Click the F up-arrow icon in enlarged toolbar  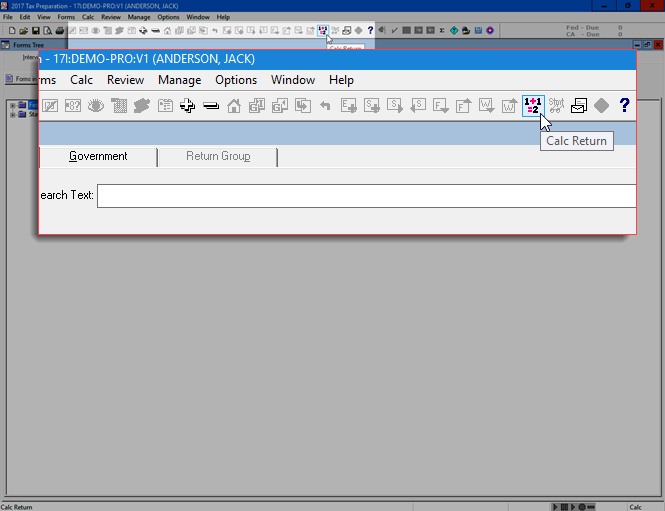coord(464,106)
